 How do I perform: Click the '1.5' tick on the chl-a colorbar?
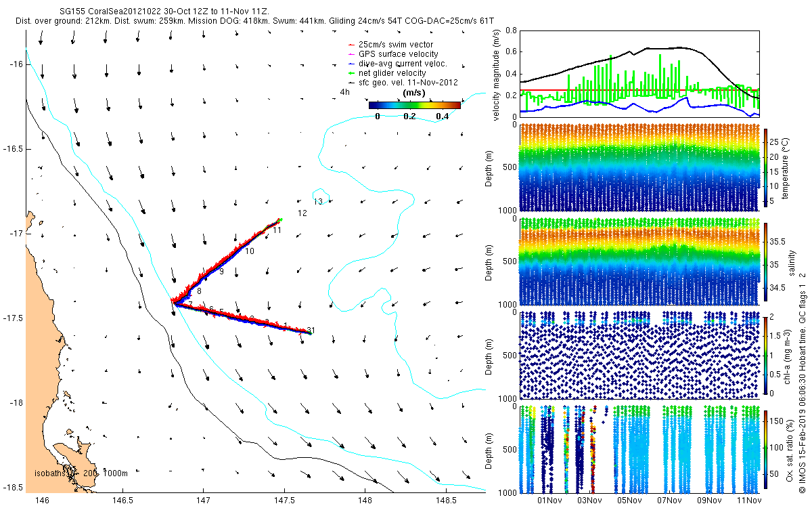777,335
